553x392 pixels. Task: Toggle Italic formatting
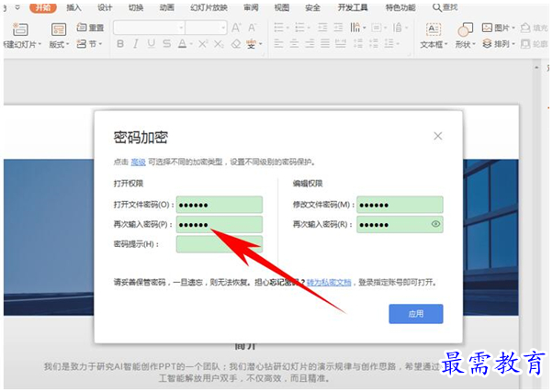click(135, 44)
